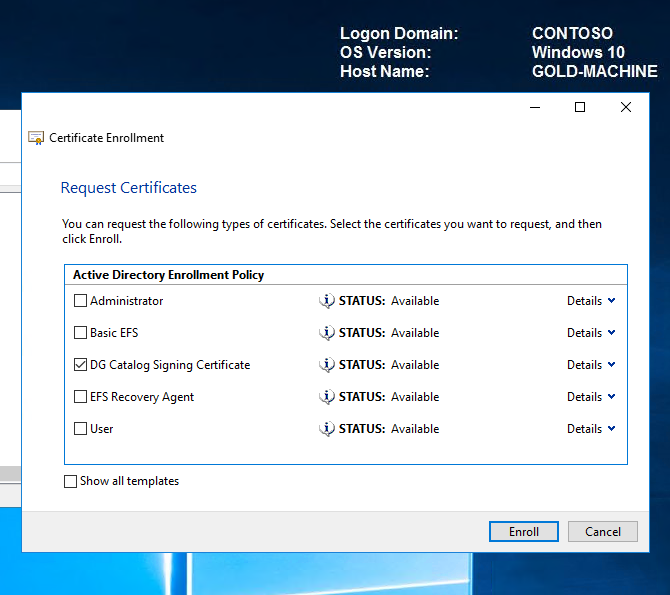The height and width of the screenshot is (595, 670).
Task: Uncheck DG Catalog Signing Certificate
Action: point(81,365)
